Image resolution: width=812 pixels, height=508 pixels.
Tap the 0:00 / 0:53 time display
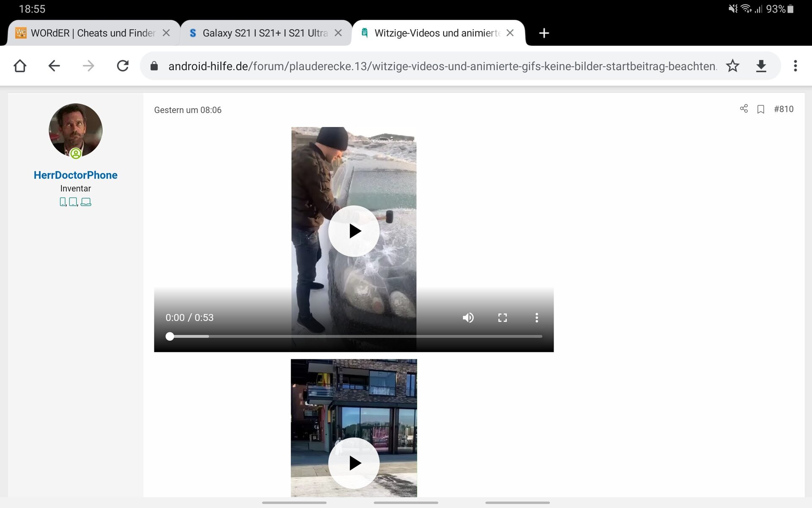point(189,317)
